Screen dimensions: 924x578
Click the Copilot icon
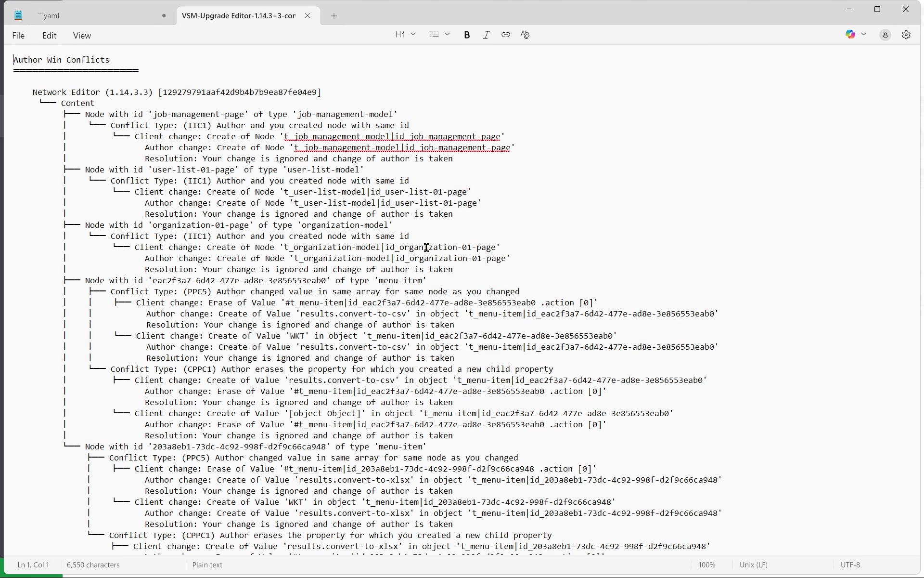pos(850,35)
